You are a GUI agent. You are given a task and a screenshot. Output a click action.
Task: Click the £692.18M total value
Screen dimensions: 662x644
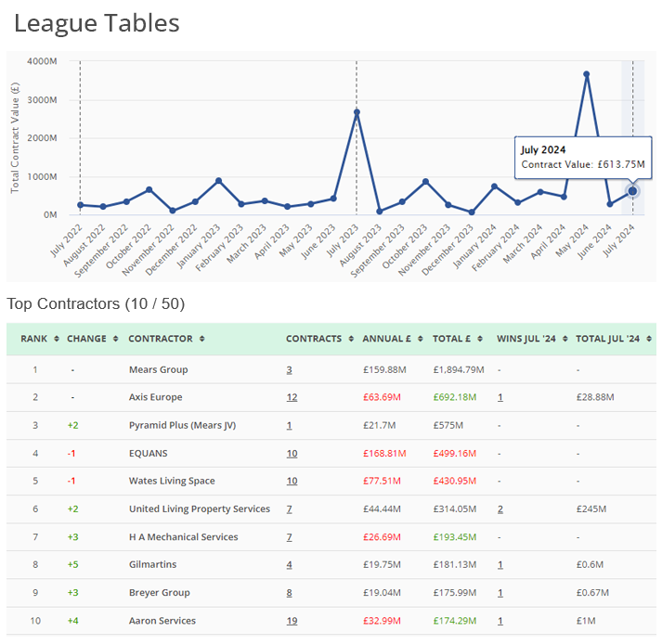tap(455, 397)
